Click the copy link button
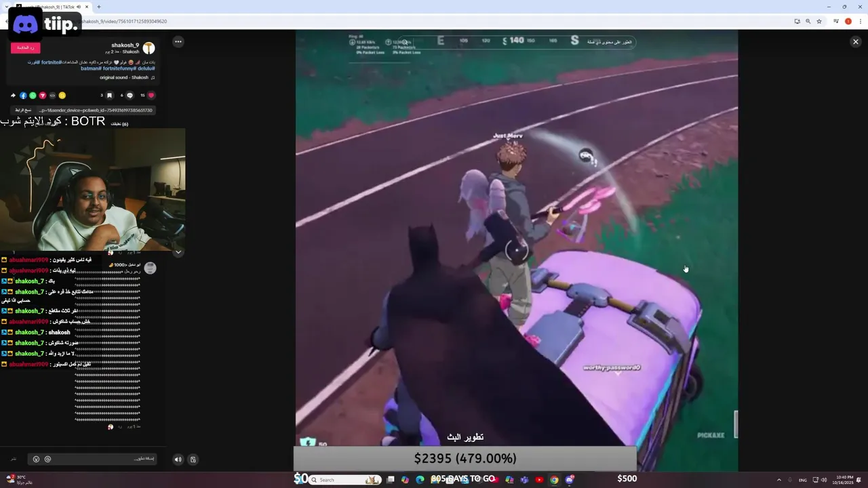The width and height of the screenshot is (868, 488). point(24,110)
